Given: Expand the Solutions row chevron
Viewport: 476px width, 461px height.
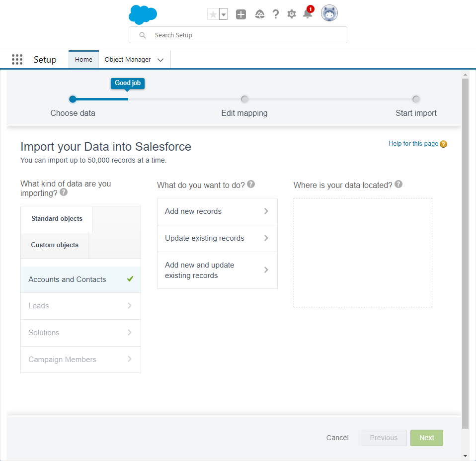Looking at the screenshot, I should [x=130, y=333].
